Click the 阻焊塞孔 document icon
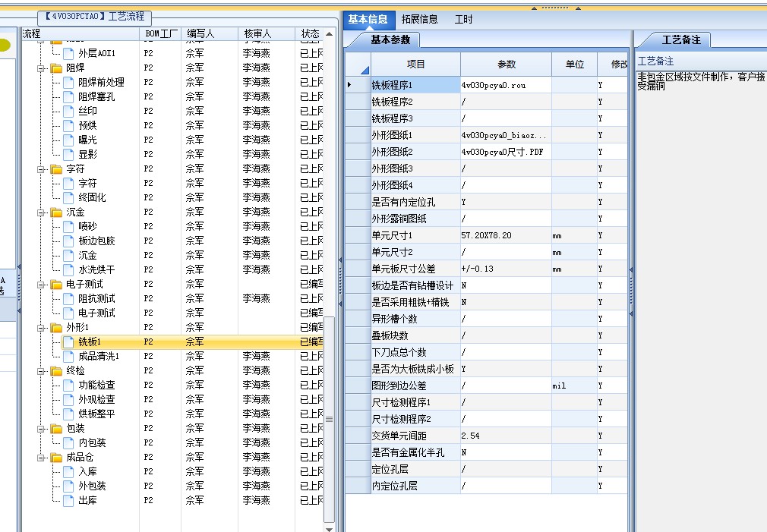Viewport: 767px width, 532px height. click(68, 97)
